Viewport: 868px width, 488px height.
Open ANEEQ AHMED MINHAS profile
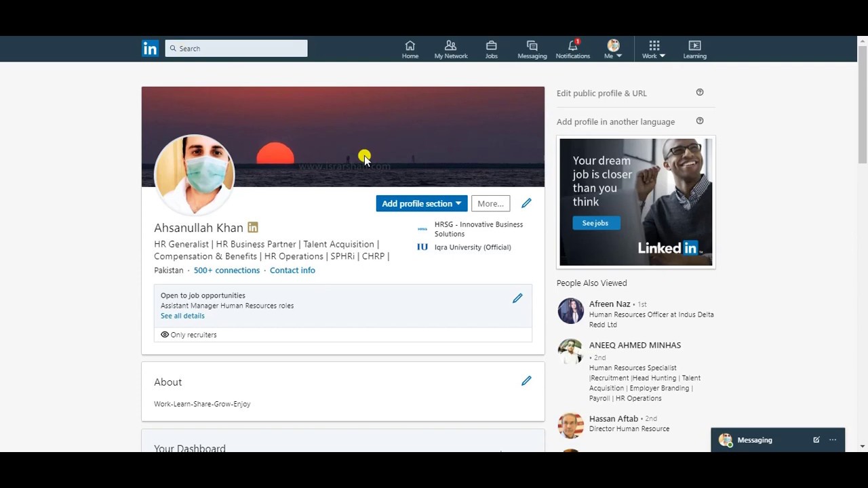click(635, 345)
